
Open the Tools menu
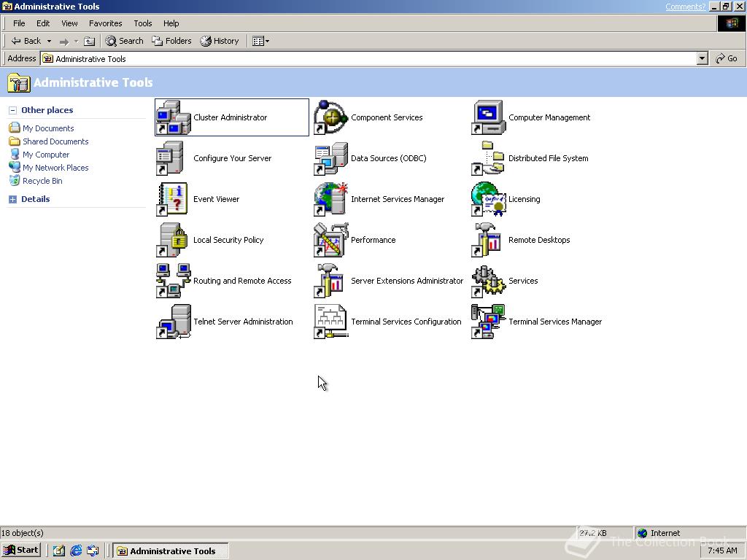click(142, 23)
